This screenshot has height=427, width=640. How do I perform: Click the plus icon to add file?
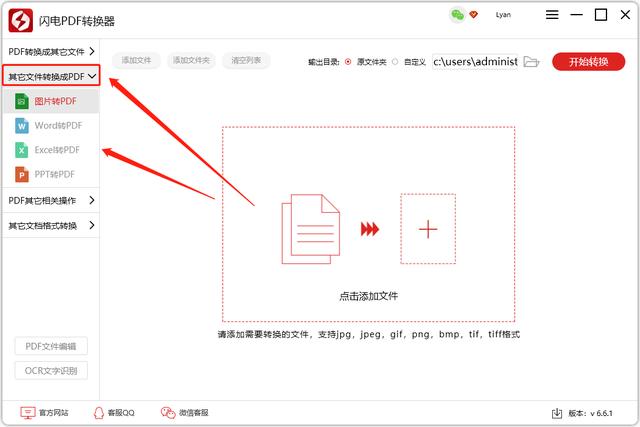(x=428, y=229)
